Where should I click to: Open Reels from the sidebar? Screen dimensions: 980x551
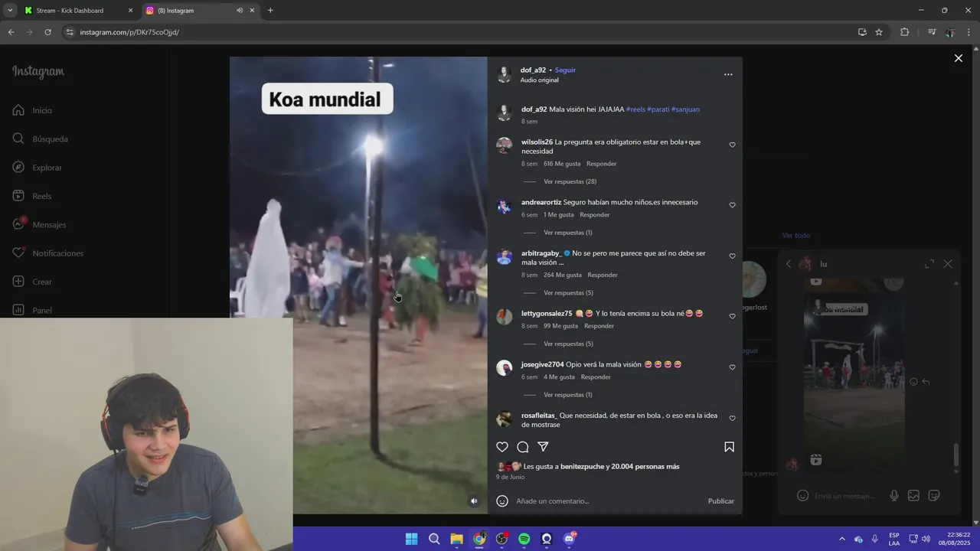click(32, 196)
